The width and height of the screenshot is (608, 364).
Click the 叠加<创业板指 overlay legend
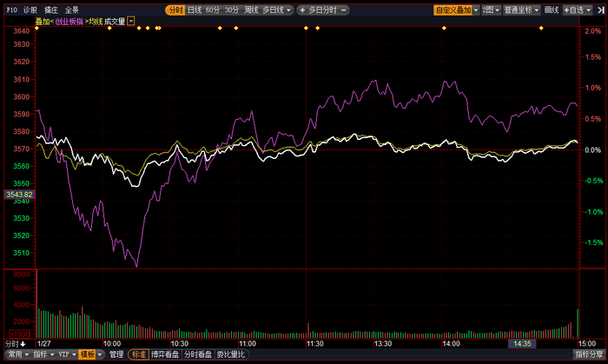(59, 22)
